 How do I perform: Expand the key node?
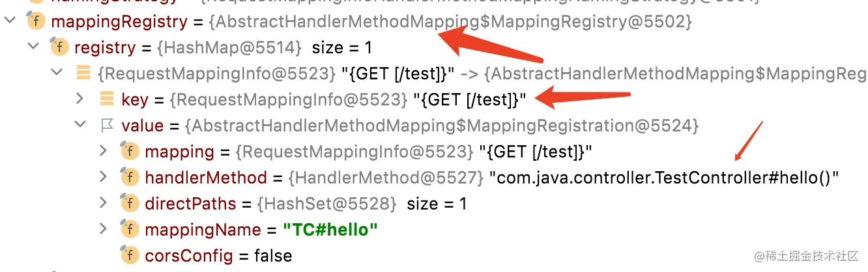point(80,99)
